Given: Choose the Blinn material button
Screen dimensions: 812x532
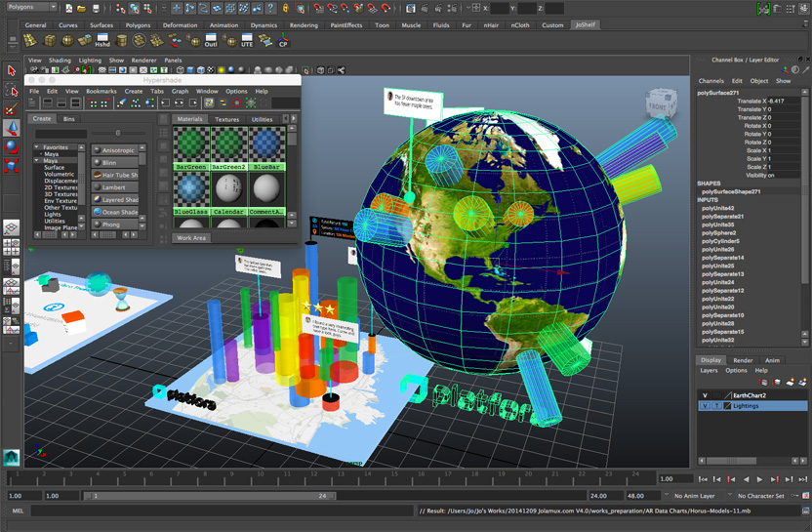Looking at the screenshot, I should (x=115, y=163).
